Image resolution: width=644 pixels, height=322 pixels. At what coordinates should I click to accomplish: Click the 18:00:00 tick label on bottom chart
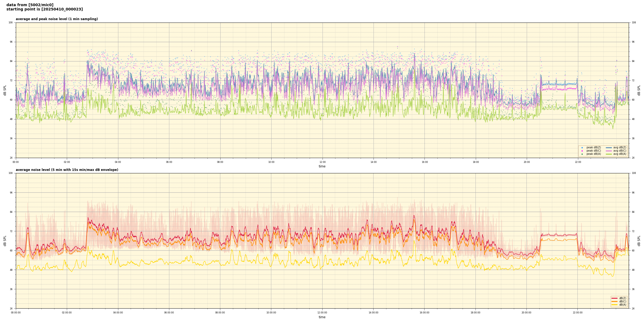tap(475, 313)
